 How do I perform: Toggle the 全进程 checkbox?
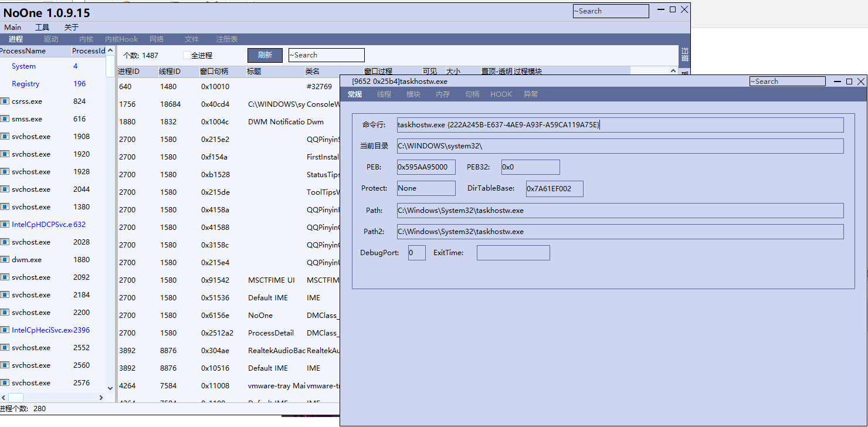pos(187,55)
